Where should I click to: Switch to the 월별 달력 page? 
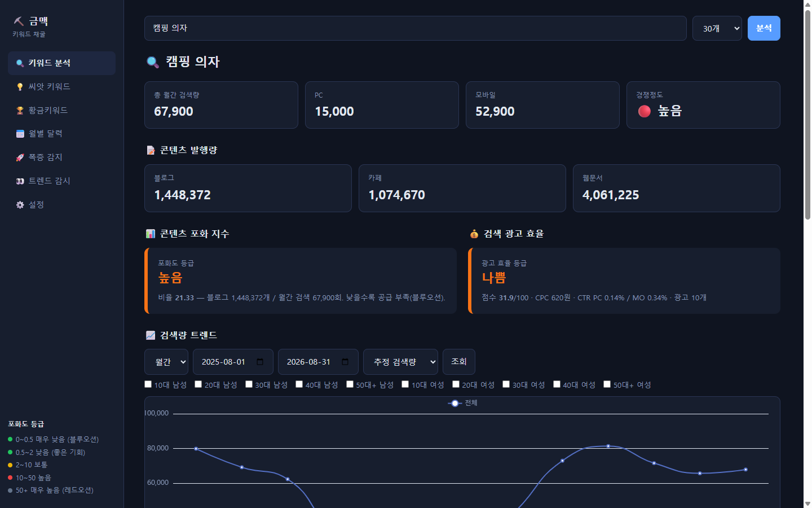coord(62,134)
